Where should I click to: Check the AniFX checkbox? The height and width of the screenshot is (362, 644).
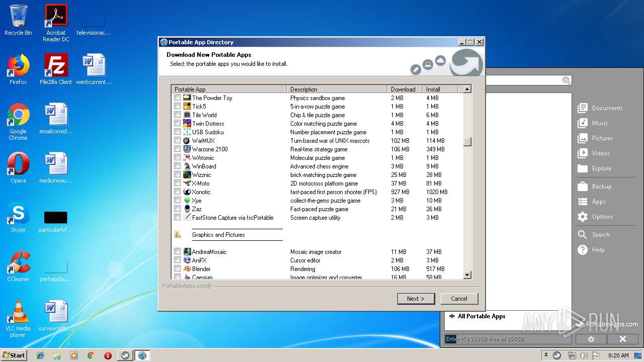pos(177,260)
